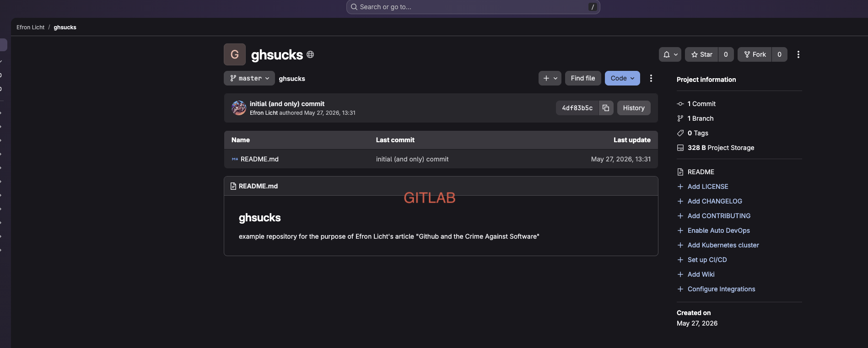Click the README.md header in preview panel
868x348 pixels.
[258, 186]
